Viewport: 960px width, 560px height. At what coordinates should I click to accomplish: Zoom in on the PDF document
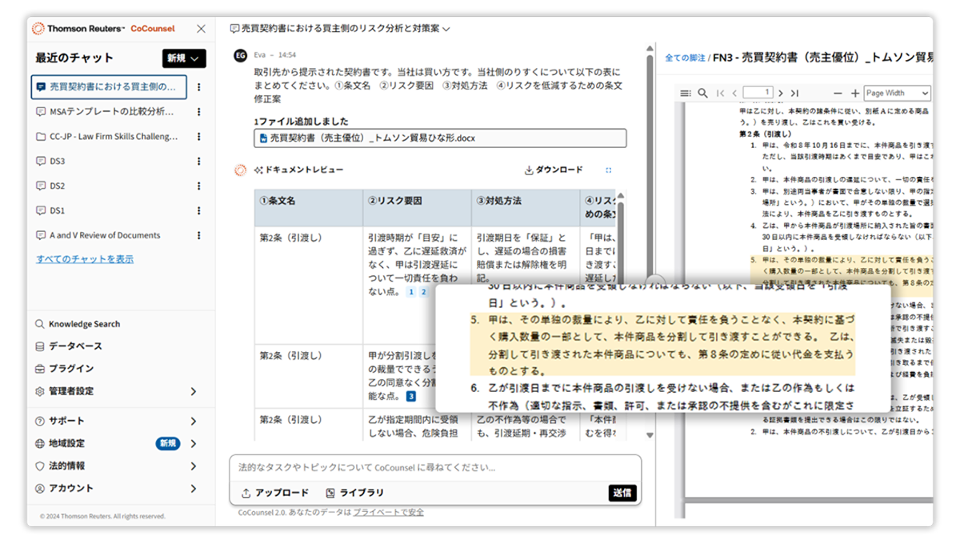[854, 93]
